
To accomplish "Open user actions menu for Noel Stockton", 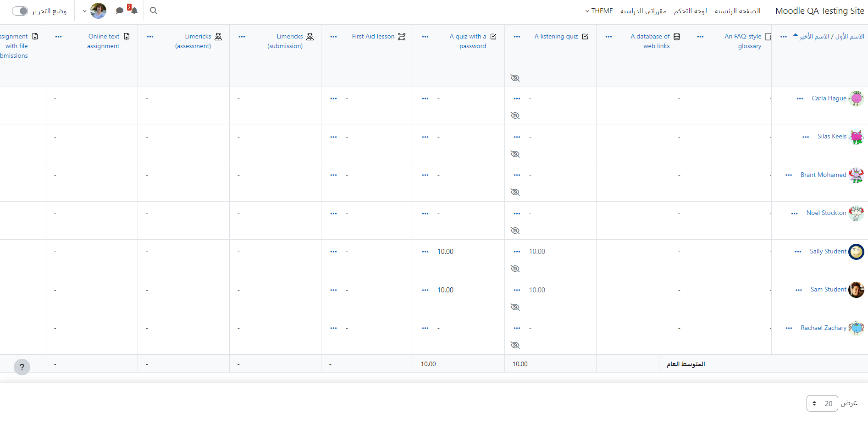I will 795,214.
